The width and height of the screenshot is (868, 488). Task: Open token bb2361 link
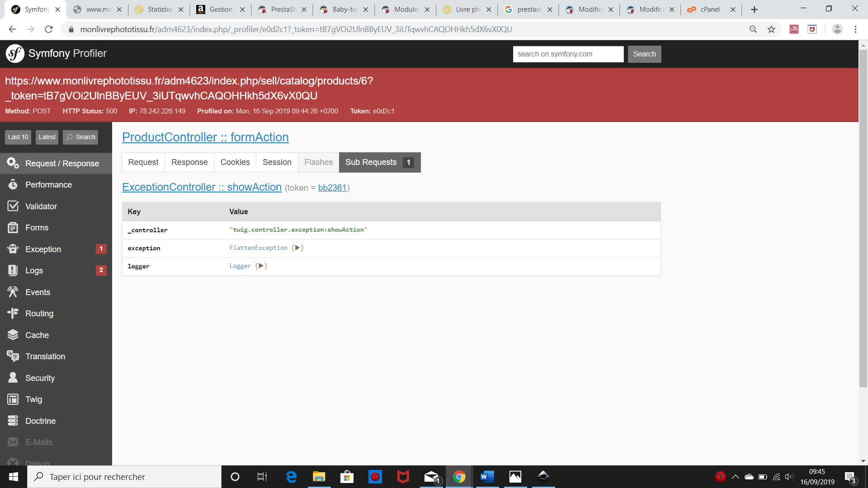(332, 188)
